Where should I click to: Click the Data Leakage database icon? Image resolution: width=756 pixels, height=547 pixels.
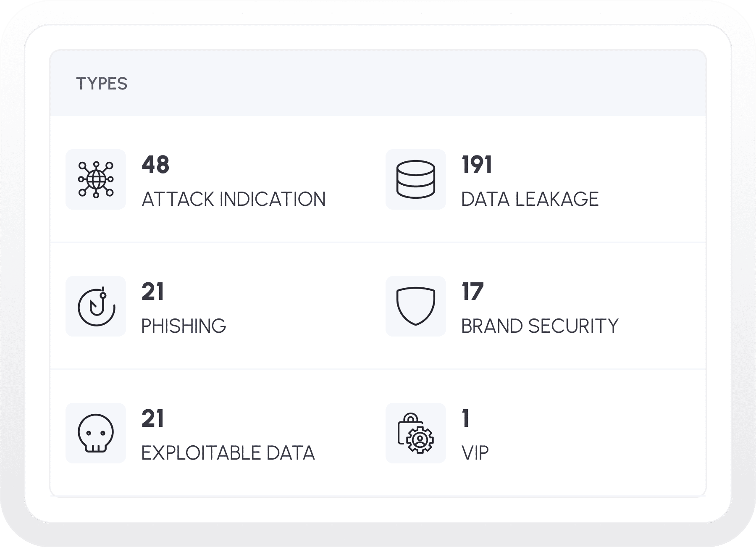click(x=415, y=179)
